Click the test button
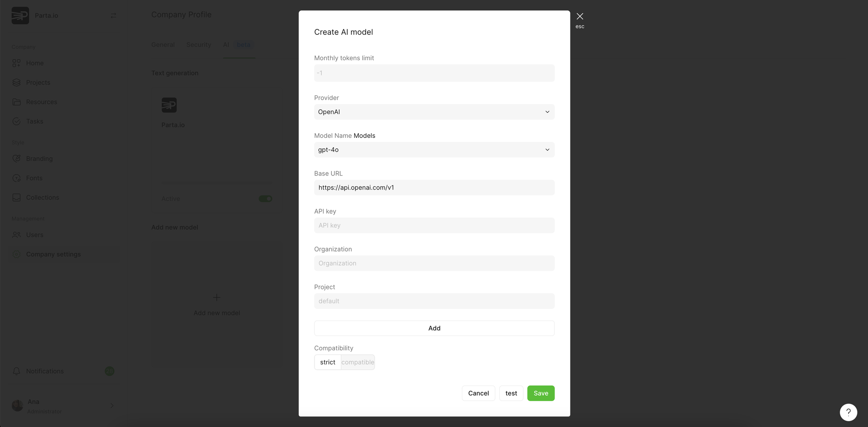 click(511, 394)
